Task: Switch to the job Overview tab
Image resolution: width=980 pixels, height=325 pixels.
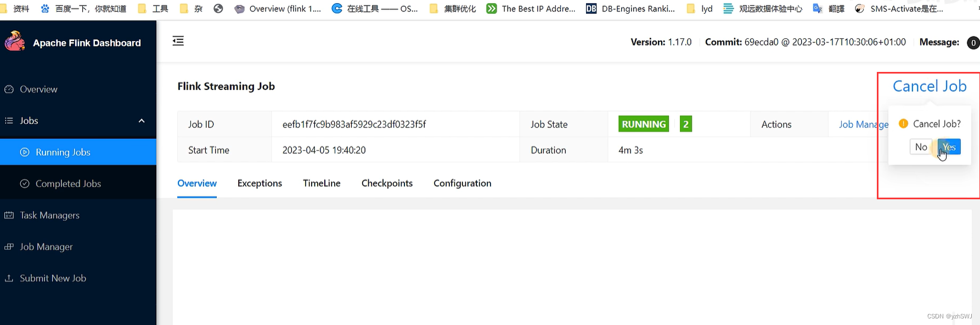Action: coord(197,183)
